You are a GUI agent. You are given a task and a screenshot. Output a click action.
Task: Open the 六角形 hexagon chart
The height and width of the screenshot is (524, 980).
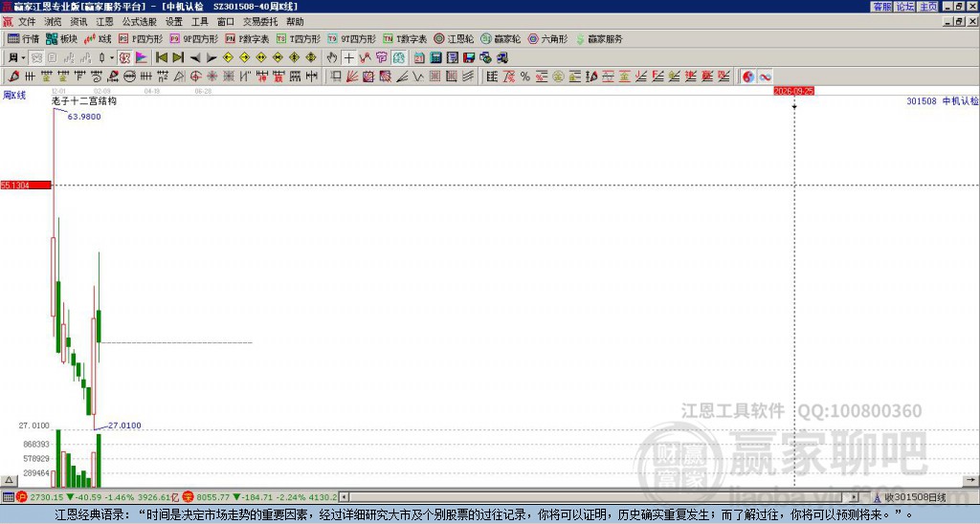pos(548,38)
